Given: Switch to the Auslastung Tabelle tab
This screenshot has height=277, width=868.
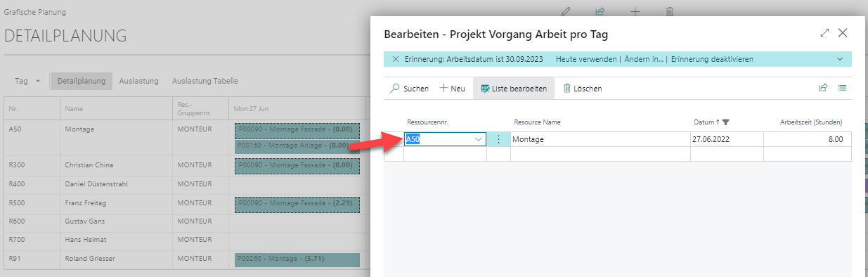Looking at the screenshot, I should 205,81.
